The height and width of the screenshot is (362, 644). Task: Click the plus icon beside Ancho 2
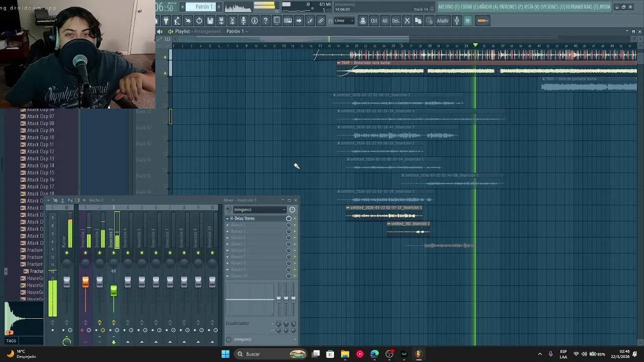84,200
